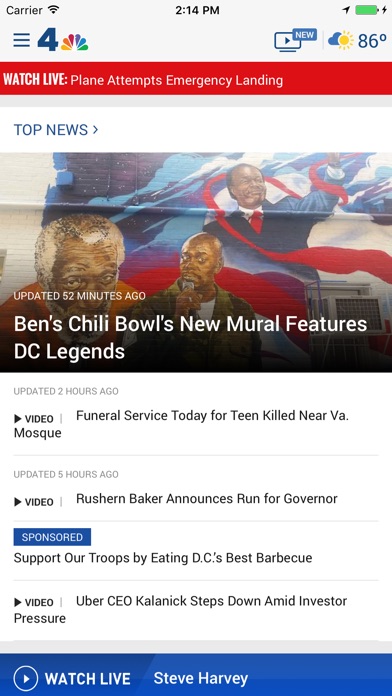Open Ben's Chili Bowl's New Mural headline
The height and width of the screenshot is (696, 392).
[190, 337]
